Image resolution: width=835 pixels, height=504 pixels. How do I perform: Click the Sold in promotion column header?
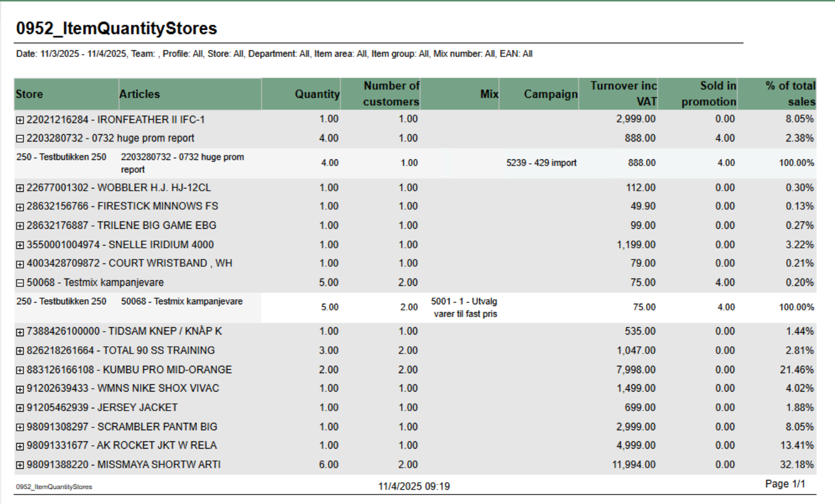[x=708, y=93]
